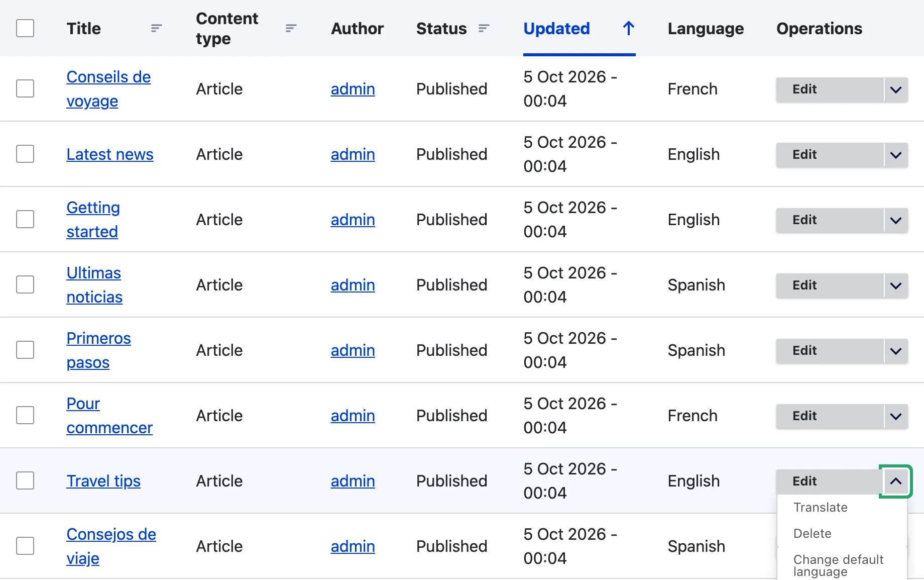This screenshot has height=580, width=924.
Task: Click Published status in Latest news row
Action: click(452, 154)
